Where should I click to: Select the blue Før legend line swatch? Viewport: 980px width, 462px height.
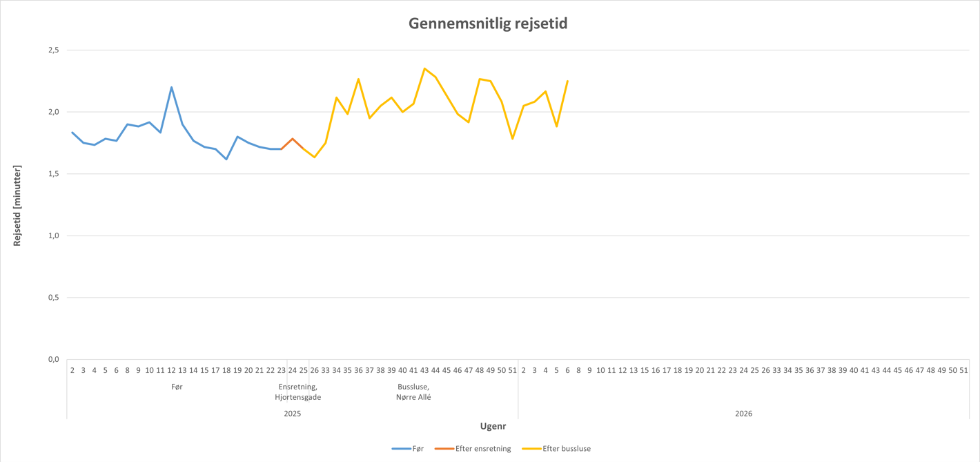click(x=401, y=449)
